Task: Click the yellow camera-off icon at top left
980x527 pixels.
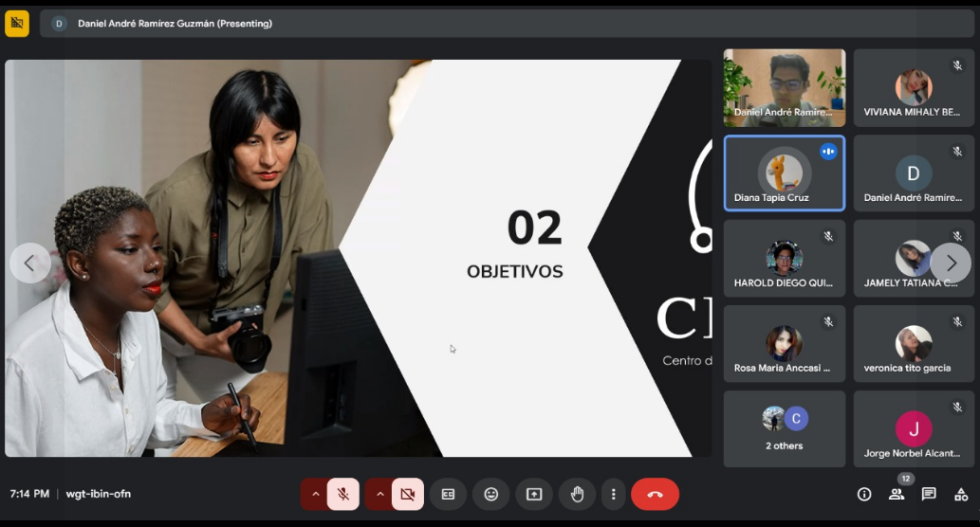Action: pos(17,23)
